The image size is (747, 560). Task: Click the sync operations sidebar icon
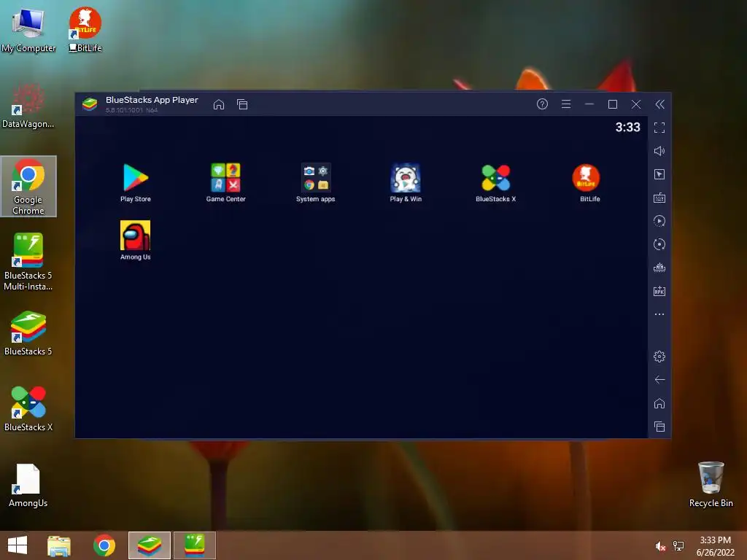click(x=659, y=221)
